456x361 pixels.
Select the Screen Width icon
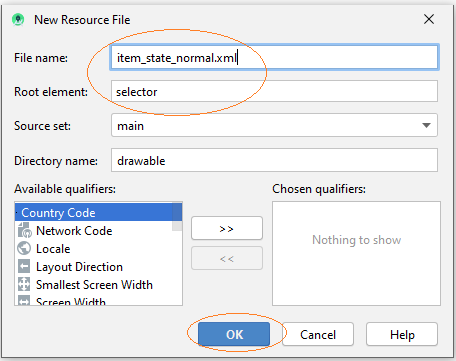(24, 301)
